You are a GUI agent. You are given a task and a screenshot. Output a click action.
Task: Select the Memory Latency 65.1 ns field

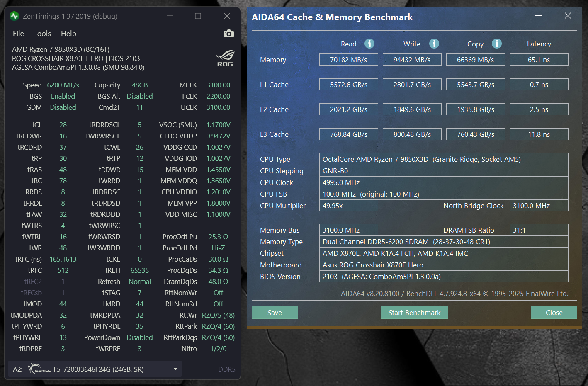(x=539, y=60)
